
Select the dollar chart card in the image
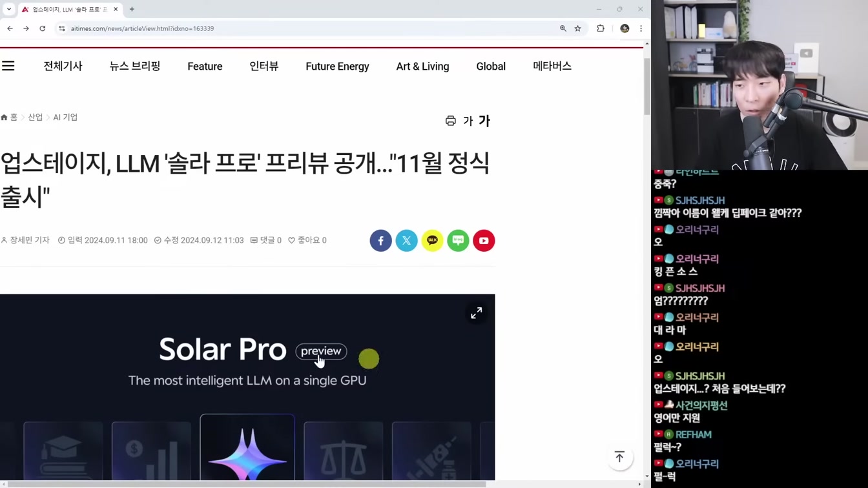pos(151,451)
